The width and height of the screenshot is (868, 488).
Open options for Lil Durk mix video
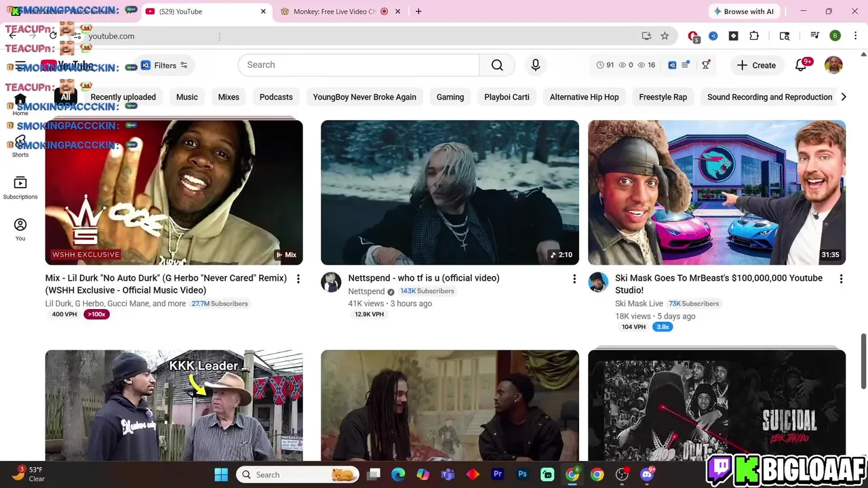tap(298, 279)
